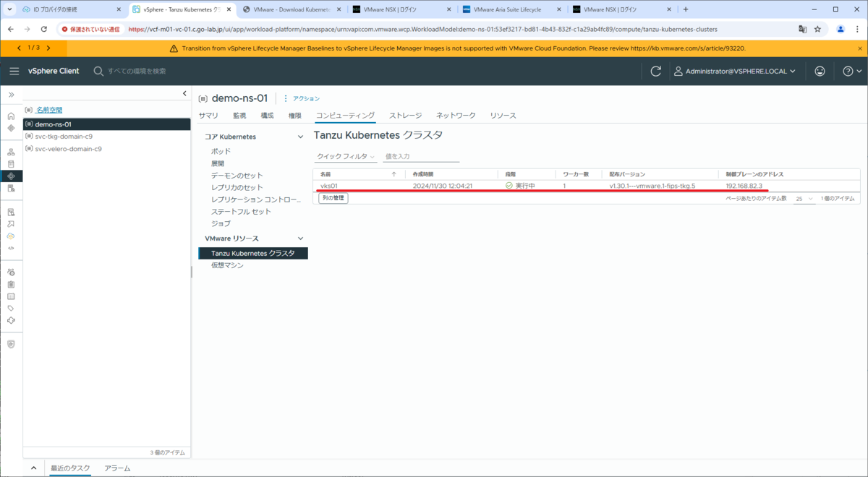Switch to サマリ tab
Image resolution: width=868 pixels, height=477 pixels.
[x=208, y=116]
